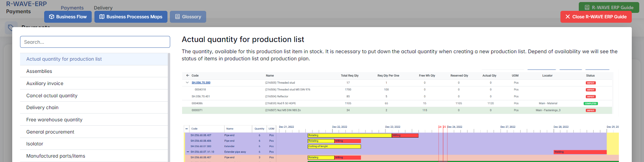Image resolution: width=644 pixels, height=162 pixels.
Task: Open the SH.056.70.300 code link
Action: click(x=201, y=83)
